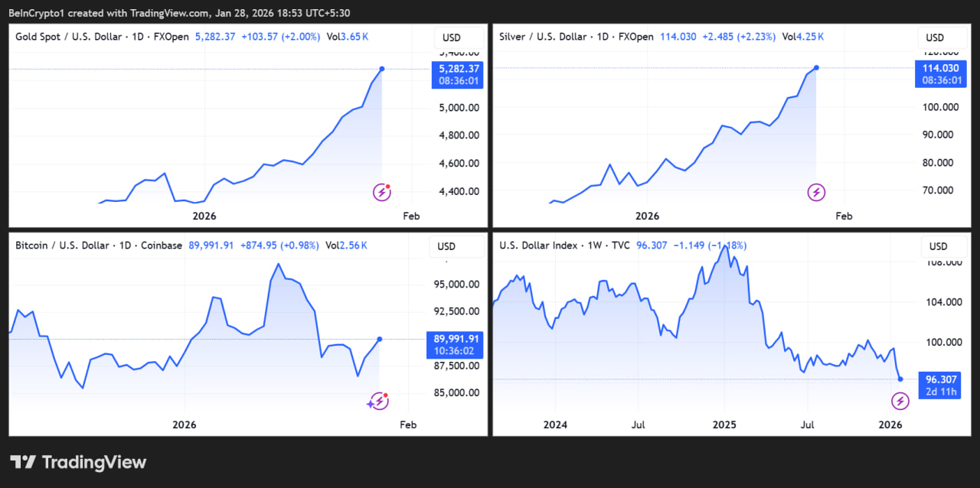980x488 pixels.
Task: Select the last data point on the Silver line
Action: tap(816, 67)
